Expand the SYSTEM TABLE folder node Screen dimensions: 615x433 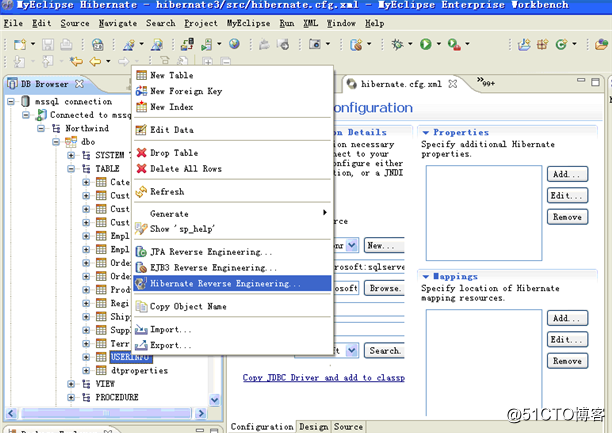[x=71, y=155]
